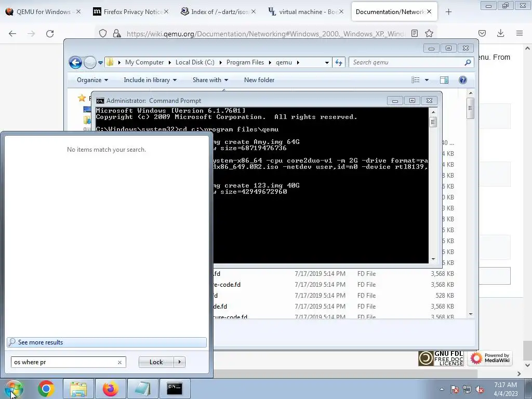Open the Index of ~dartz/isos tab
The image size is (532, 399).
click(x=219, y=11)
